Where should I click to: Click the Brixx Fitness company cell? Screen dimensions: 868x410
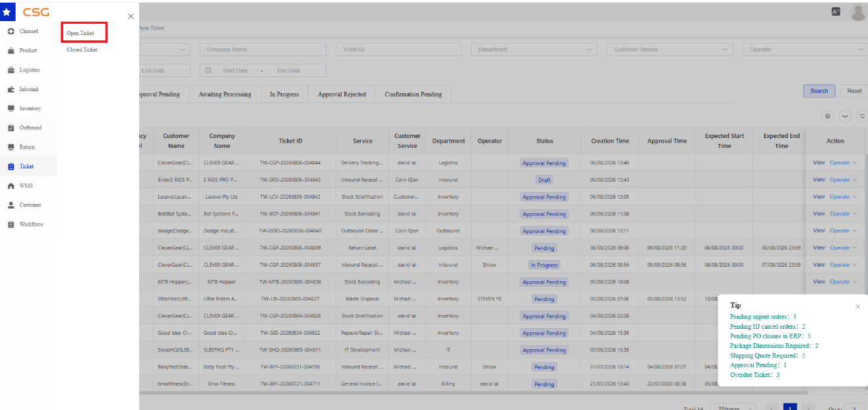pyautogui.click(x=222, y=384)
